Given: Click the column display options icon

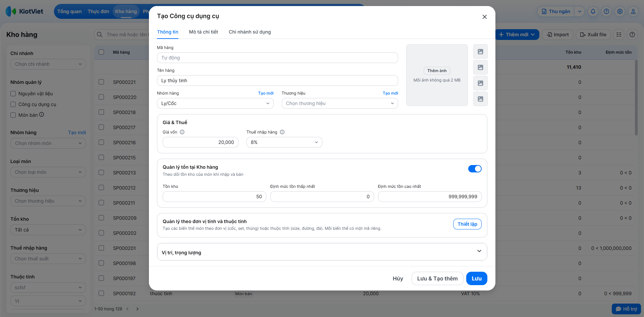Looking at the screenshot, I should pos(619,35).
